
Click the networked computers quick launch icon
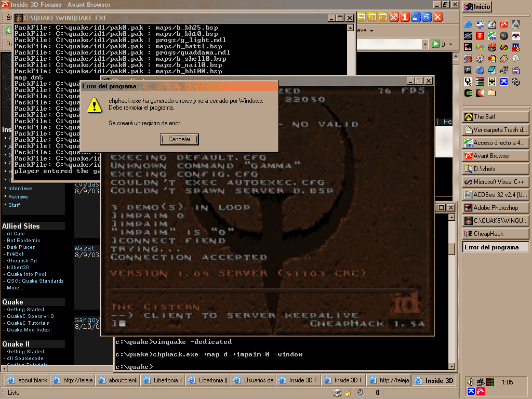tap(504, 70)
